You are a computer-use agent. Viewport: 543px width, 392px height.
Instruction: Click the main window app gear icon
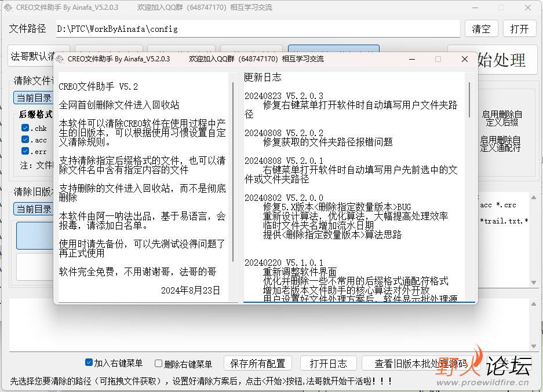pos(8,8)
